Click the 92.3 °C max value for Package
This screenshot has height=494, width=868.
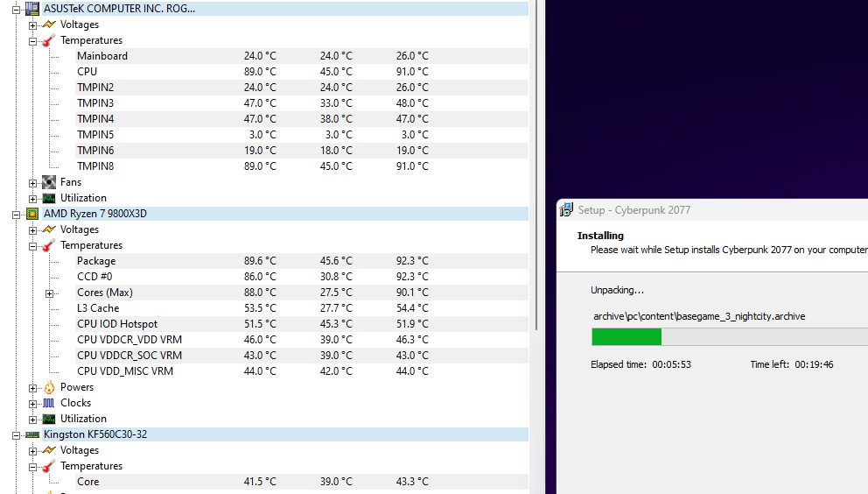click(412, 261)
